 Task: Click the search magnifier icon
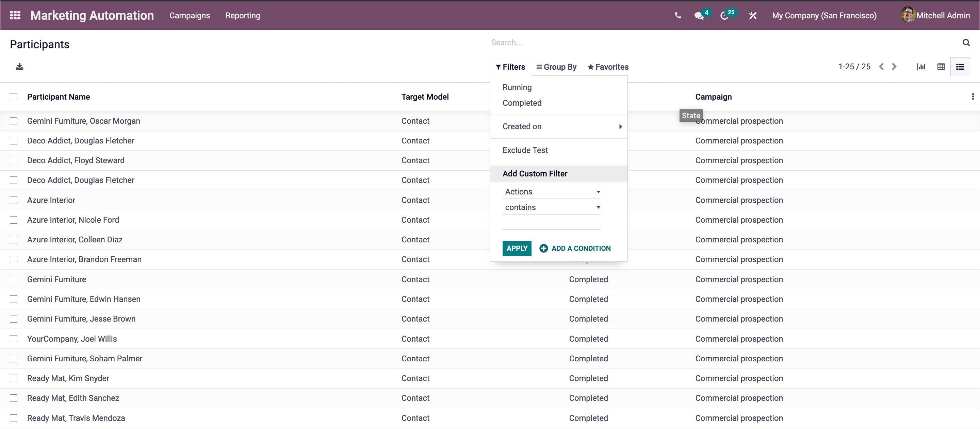click(x=966, y=42)
